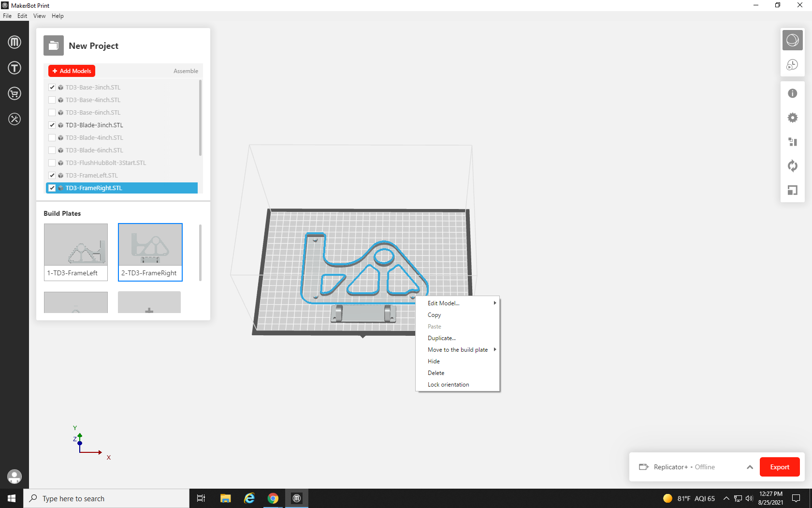Click the Build Plates vertical scrollbar
812x508 pixels.
point(200,253)
